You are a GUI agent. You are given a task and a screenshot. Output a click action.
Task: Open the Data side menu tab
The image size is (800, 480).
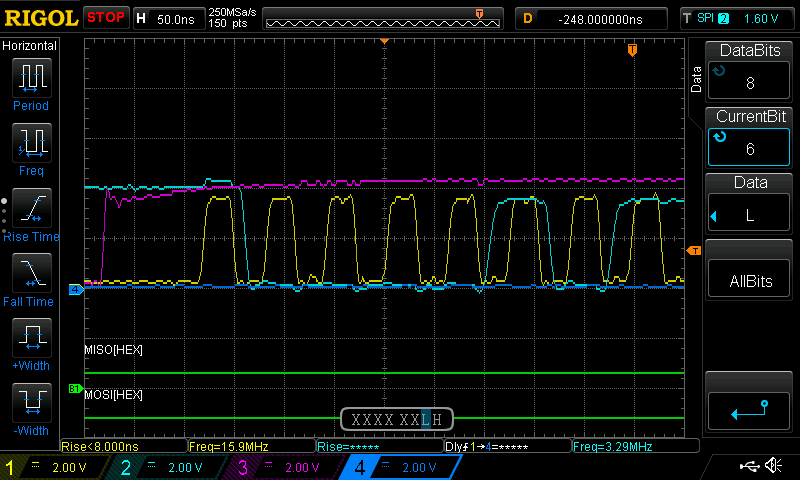[696, 80]
